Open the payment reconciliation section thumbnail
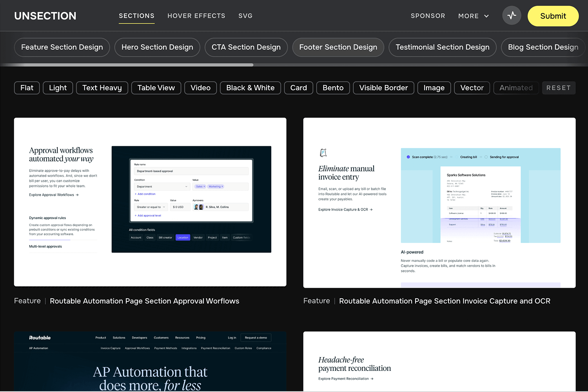 point(439,361)
